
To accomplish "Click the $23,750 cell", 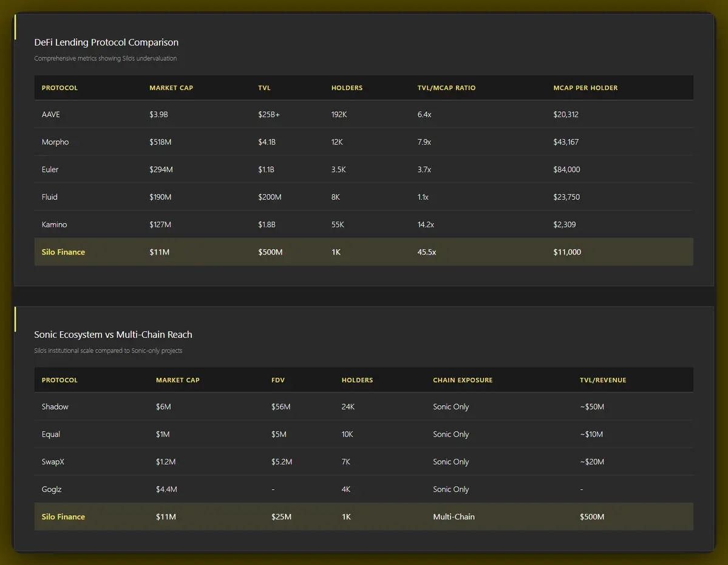I will (x=566, y=197).
